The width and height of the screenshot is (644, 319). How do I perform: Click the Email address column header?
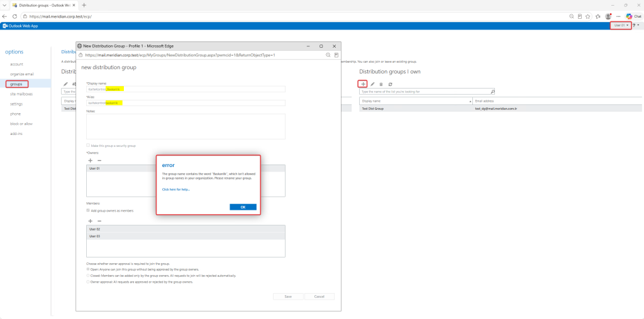[x=557, y=100]
